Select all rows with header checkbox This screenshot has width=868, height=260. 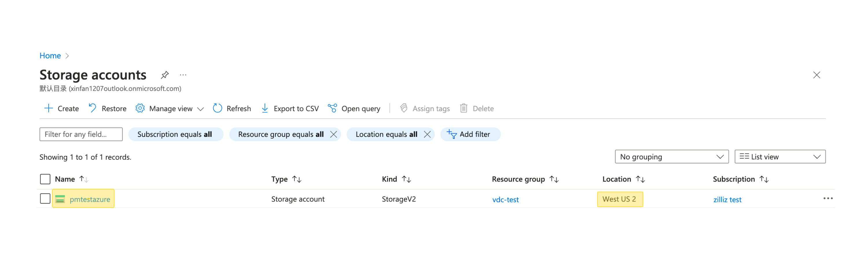[45, 179]
